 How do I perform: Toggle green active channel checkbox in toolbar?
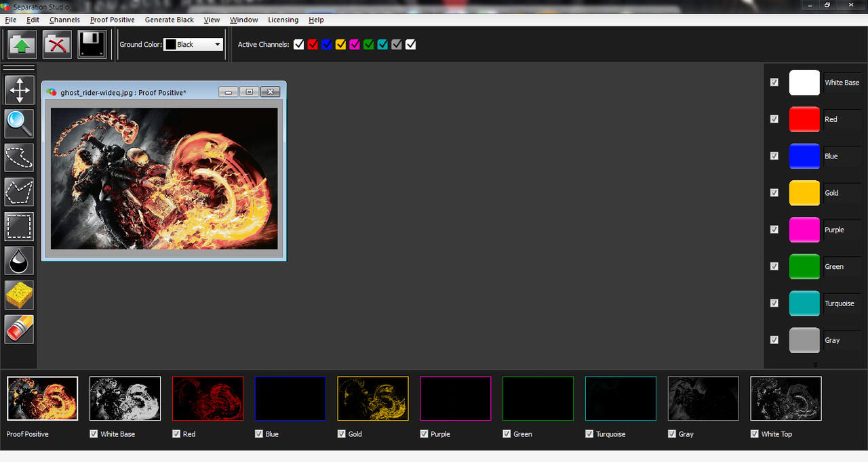pos(368,45)
